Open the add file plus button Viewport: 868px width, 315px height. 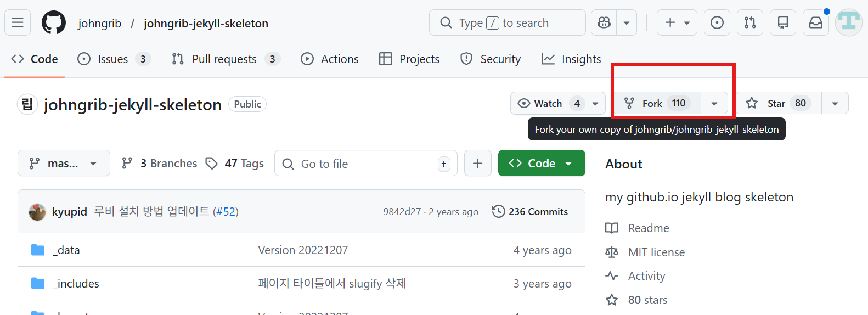click(x=478, y=163)
